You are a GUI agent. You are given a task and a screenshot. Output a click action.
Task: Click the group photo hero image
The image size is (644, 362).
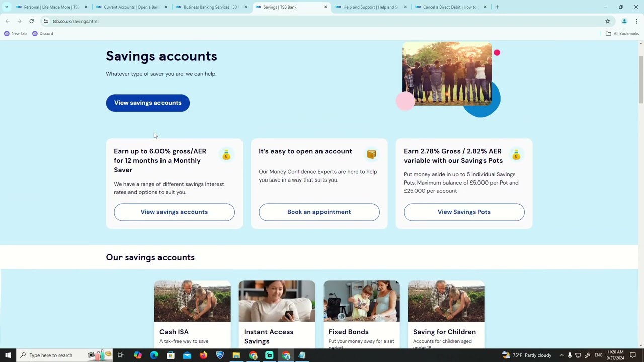tap(447, 73)
